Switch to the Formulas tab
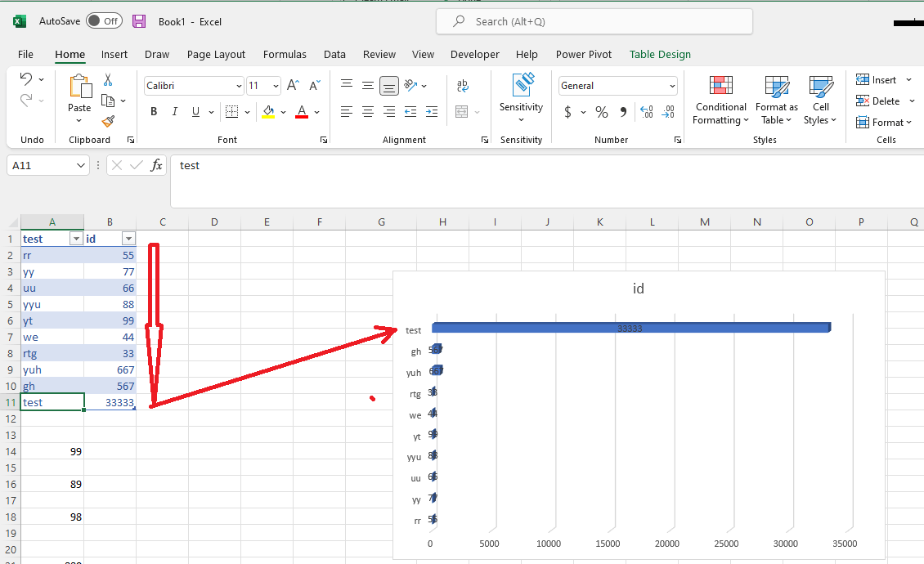This screenshot has height=564, width=924. (x=285, y=54)
